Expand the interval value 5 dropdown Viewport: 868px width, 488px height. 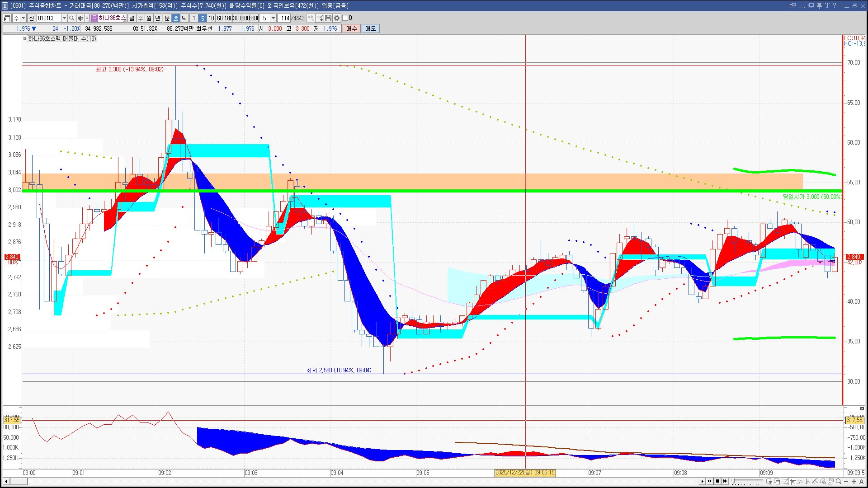(x=273, y=18)
